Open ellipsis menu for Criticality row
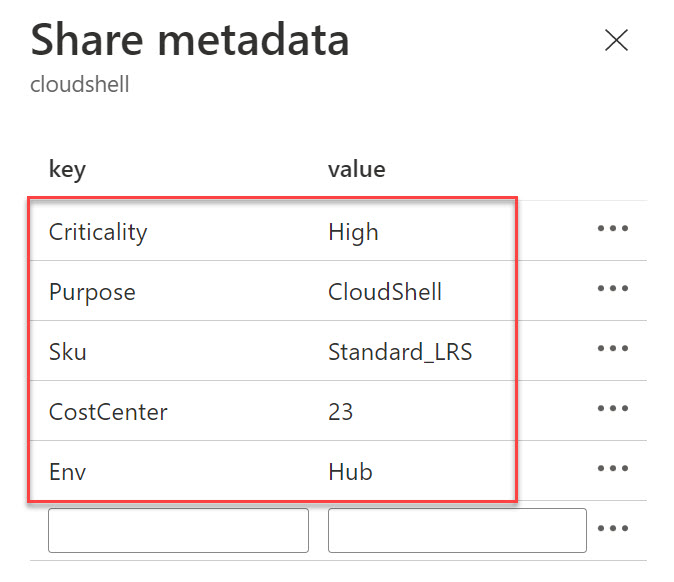Viewport: 674px width, 582px height. [612, 229]
